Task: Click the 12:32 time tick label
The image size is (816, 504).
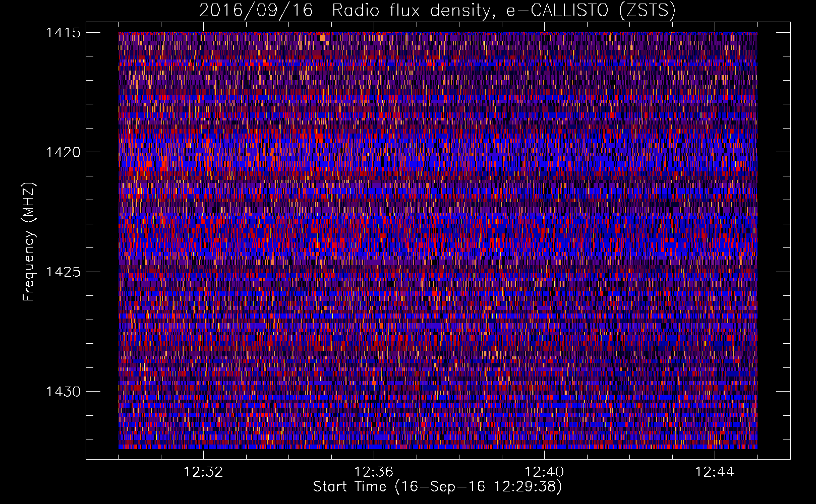Action: (x=203, y=472)
